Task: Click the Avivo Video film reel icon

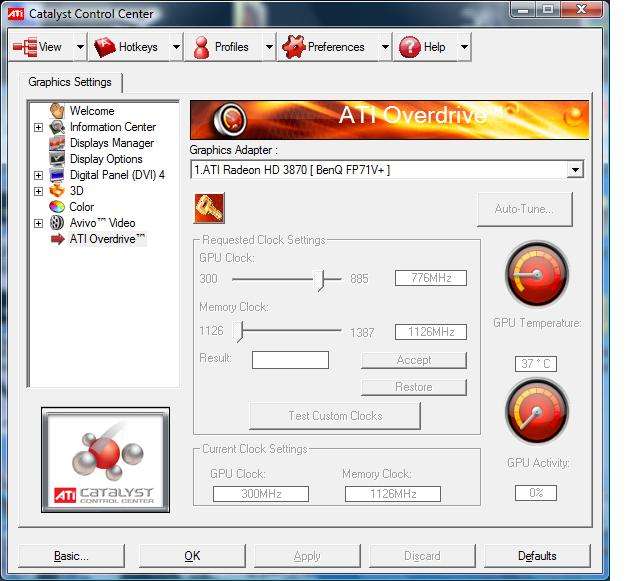Action: 57,223
